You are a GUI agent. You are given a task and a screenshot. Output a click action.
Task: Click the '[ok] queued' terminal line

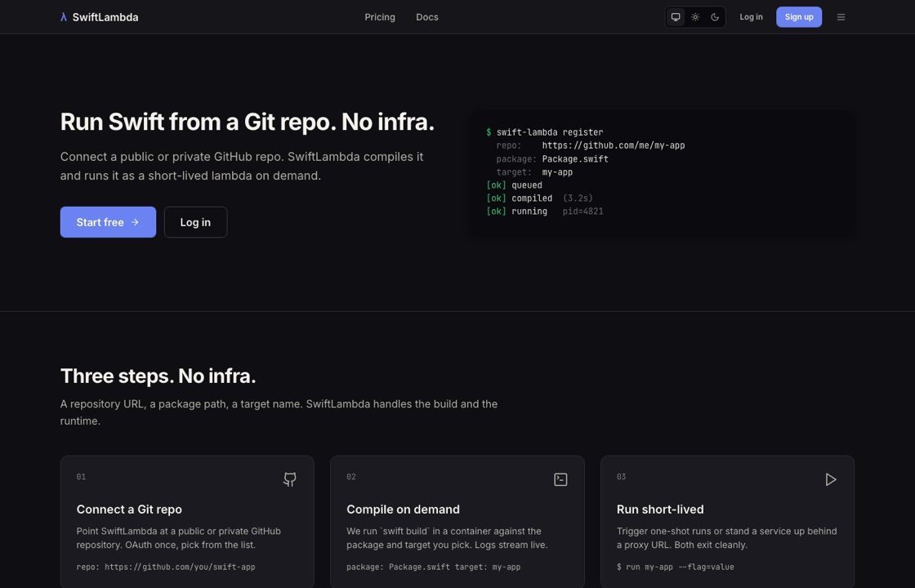tap(514, 185)
